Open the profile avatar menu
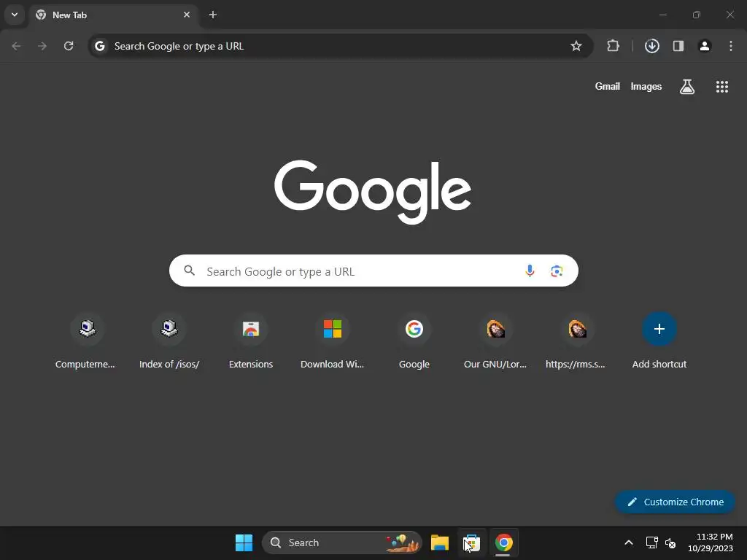747x560 pixels. [705, 46]
